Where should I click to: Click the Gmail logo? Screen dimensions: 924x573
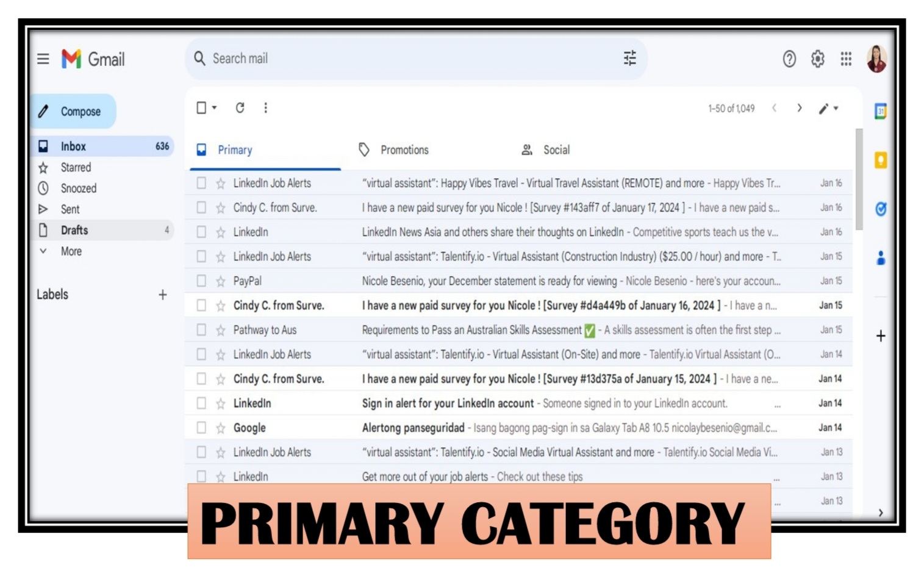coord(93,59)
